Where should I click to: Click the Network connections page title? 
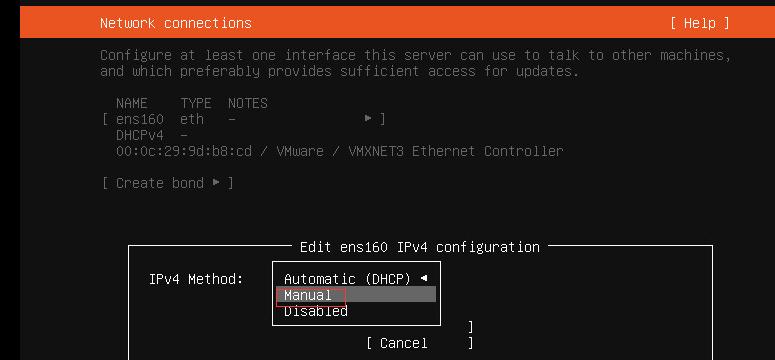point(175,23)
